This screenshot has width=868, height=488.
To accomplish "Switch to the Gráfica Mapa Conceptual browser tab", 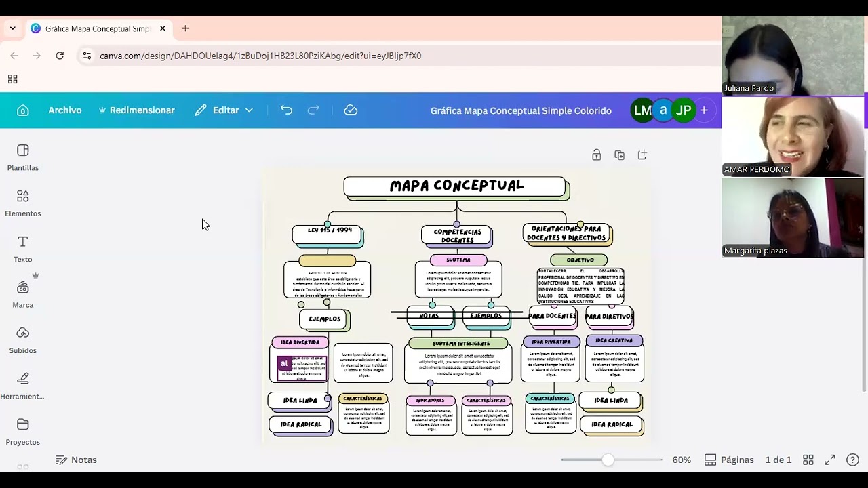I will (x=98, y=28).
